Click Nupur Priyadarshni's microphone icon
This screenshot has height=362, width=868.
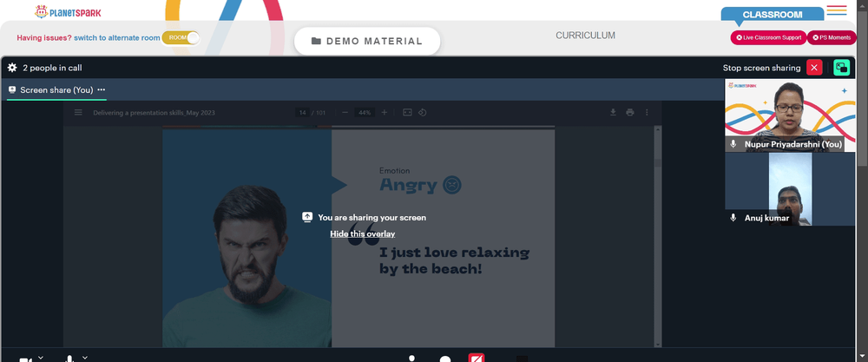tap(733, 144)
